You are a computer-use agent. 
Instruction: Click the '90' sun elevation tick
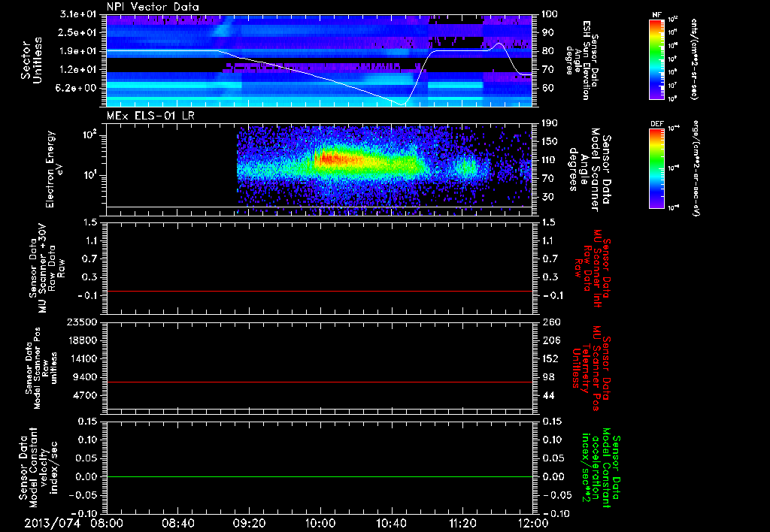click(x=547, y=32)
